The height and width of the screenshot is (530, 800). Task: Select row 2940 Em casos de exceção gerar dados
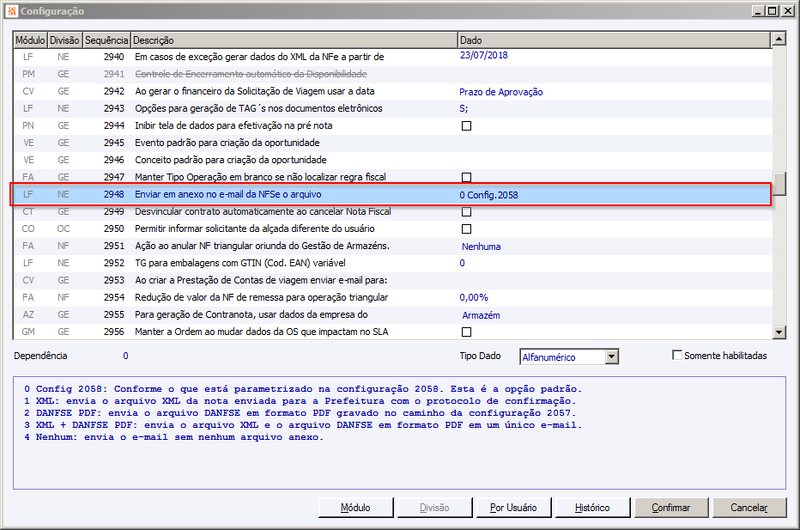click(392, 57)
